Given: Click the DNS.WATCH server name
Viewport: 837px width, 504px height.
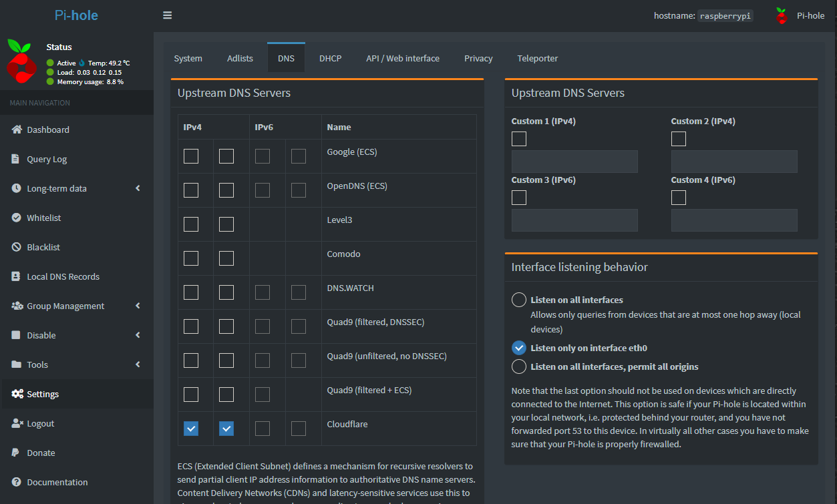Looking at the screenshot, I should (x=351, y=288).
